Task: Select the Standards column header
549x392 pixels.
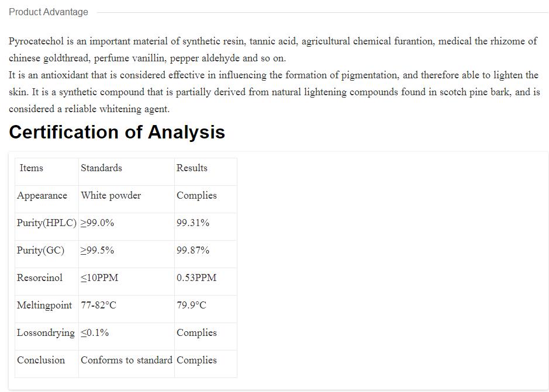Action: pyautogui.click(x=101, y=168)
